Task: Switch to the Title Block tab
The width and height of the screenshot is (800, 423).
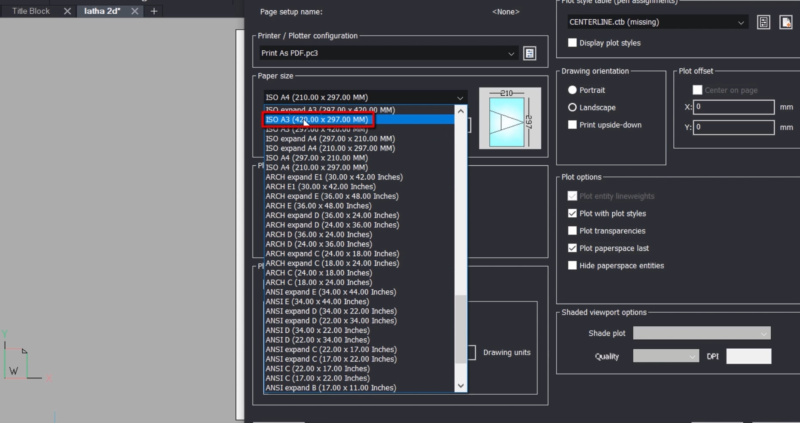Action: pyautogui.click(x=29, y=11)
